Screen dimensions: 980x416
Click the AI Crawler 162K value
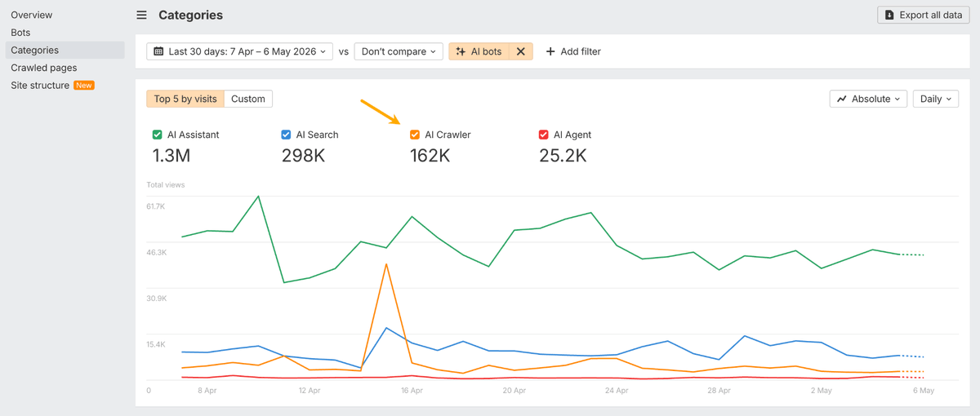[430, 155]
